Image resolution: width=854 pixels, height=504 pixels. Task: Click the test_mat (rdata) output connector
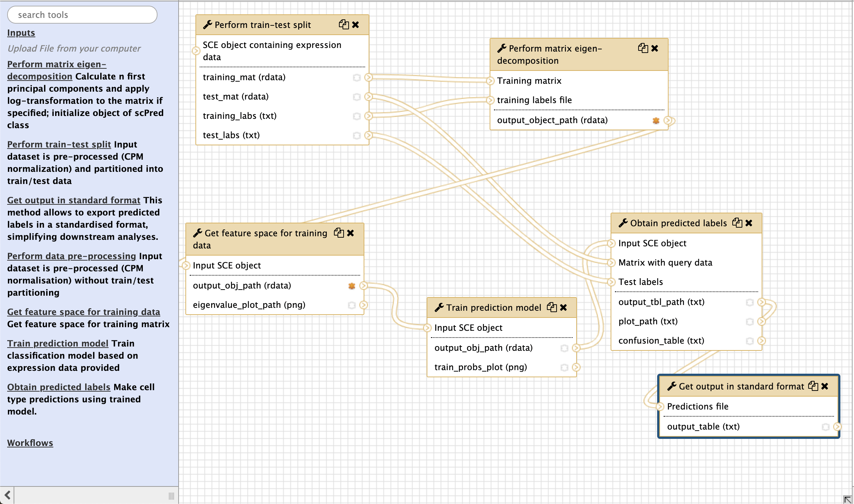click(x=369, y=97)
